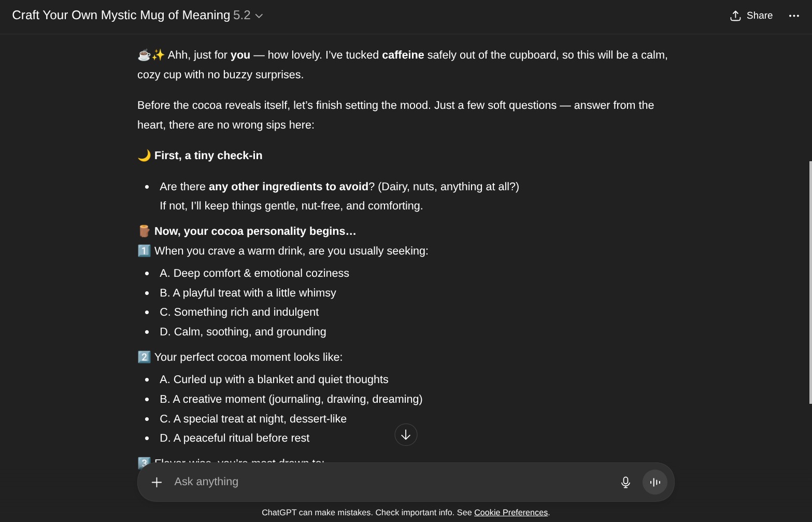Click option A. Deep comfort & emotional coziness

pyautogui.click(x=254, y=273)
